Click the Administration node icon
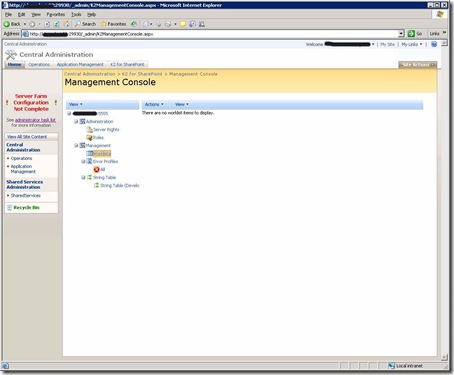Image resolution: width=454 pixels, height=375 pixels. coord(82,121)
